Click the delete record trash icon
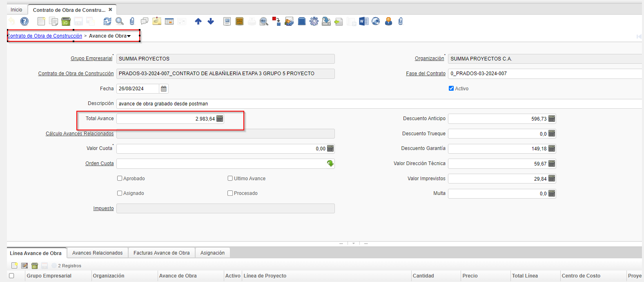 point(66,21)
